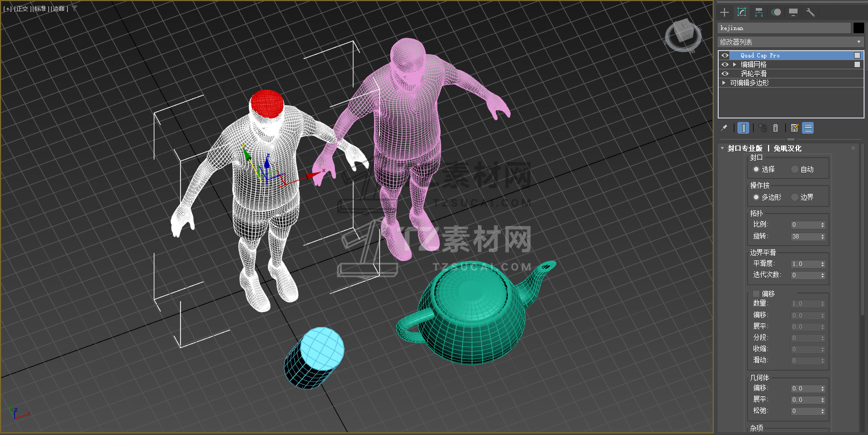
Task: Click the 比例 spinner arrows
Action: (822, 225)
